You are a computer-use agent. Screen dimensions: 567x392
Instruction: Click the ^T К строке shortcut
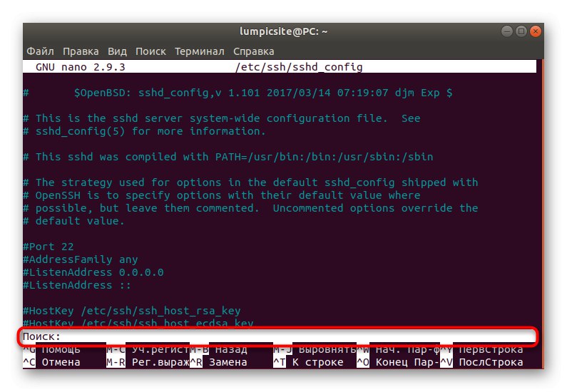click(308, 362)
